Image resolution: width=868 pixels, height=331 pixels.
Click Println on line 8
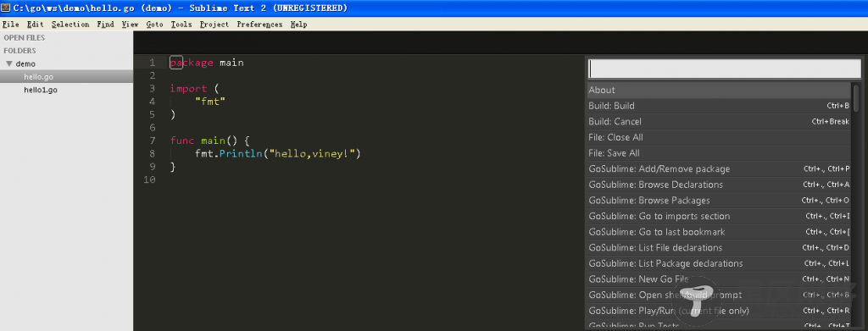click(x=241, y=153)
